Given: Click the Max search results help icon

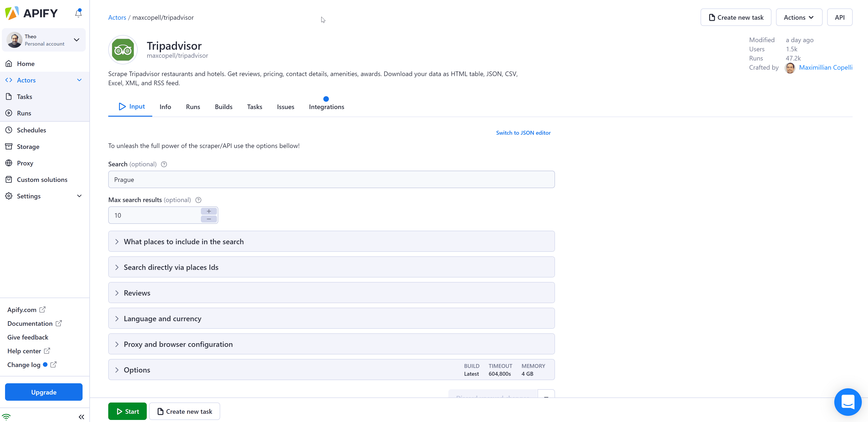Looking at the screenshot, I should click(198, 200).
